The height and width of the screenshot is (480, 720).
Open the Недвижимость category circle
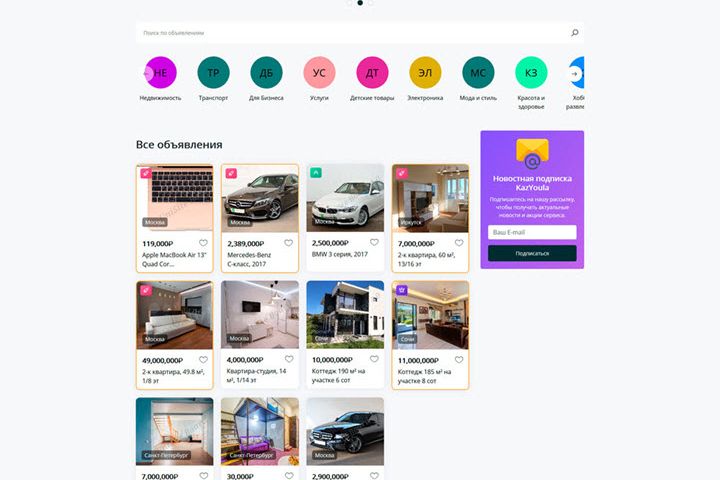[160, 73]
